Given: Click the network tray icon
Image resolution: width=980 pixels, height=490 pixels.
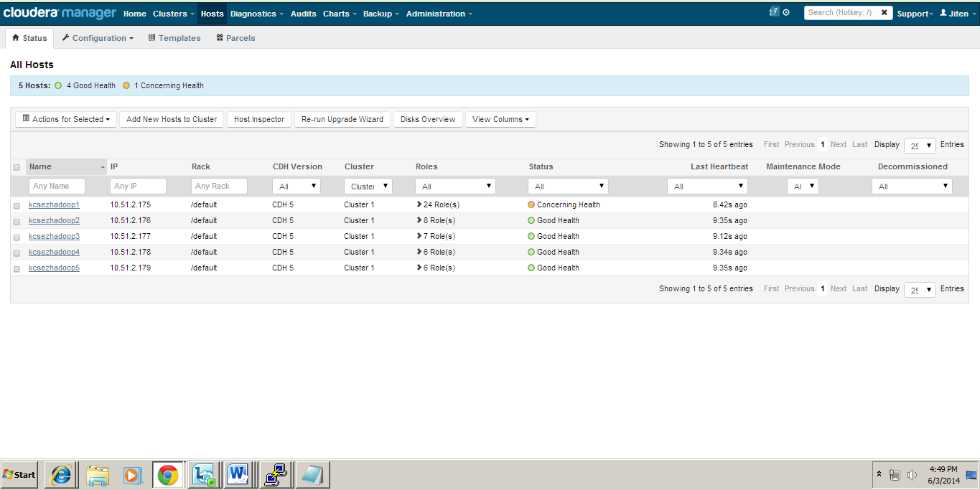Looking at the screenshot, I should click(895, 475).
